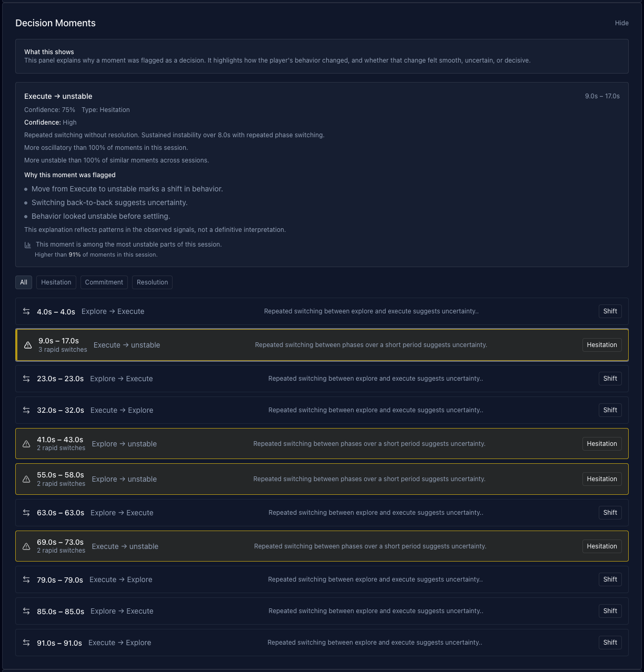Show only Resolution moments
Image resolution: width=644 pixels, height=672 pixels.
point(152,282)
